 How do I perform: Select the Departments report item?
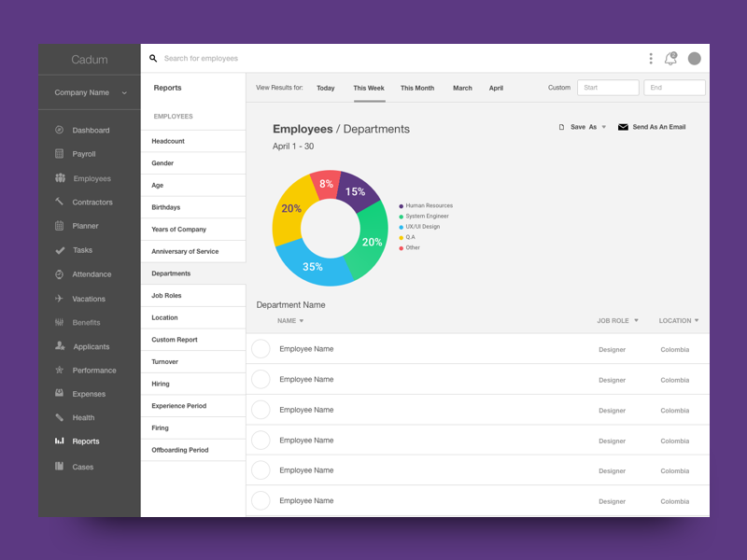[x=193, y=273]
